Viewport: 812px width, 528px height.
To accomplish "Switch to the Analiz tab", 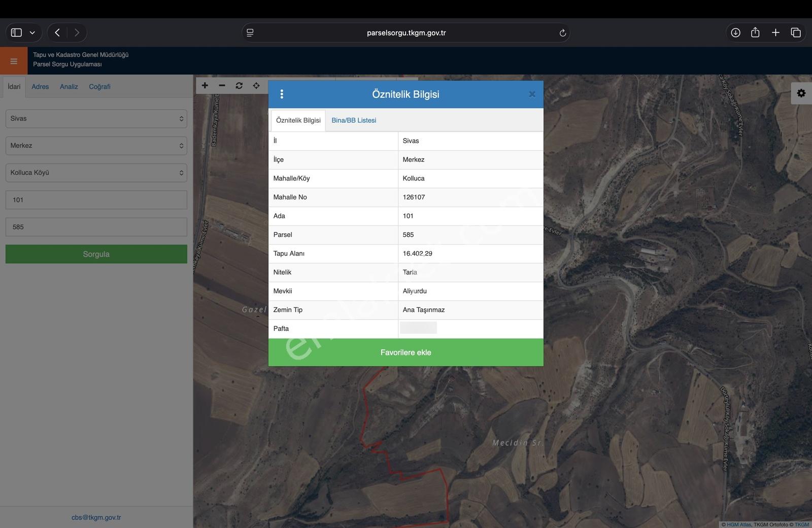I will 69,87.
